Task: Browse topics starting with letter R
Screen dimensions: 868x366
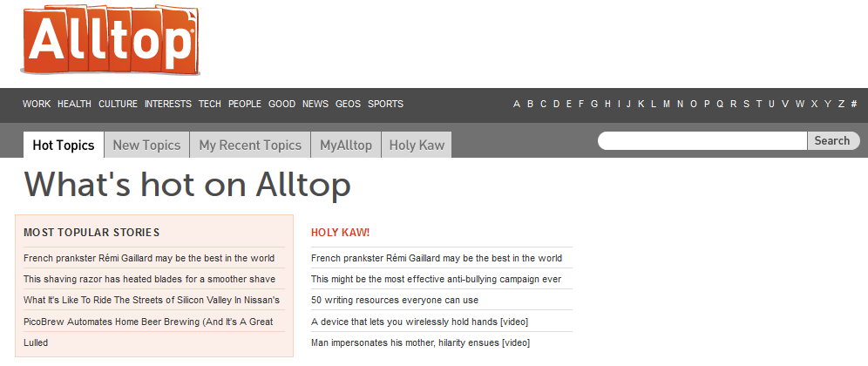Action: pyautogui.click(x=734, y=104)
